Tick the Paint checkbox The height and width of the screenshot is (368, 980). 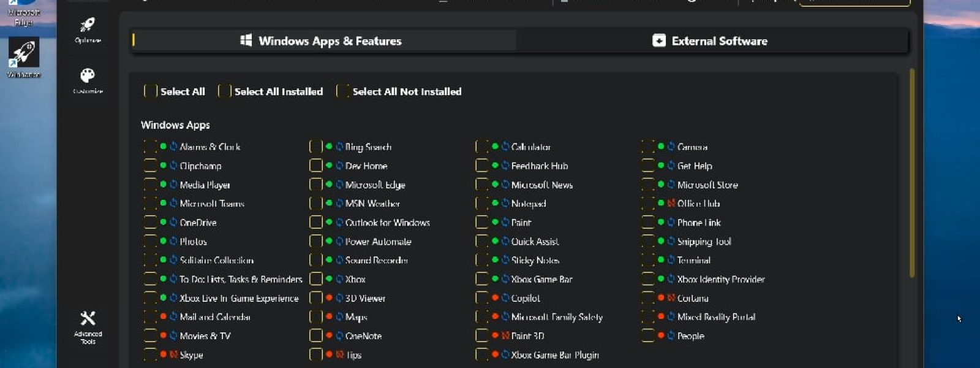coord(482,222)
